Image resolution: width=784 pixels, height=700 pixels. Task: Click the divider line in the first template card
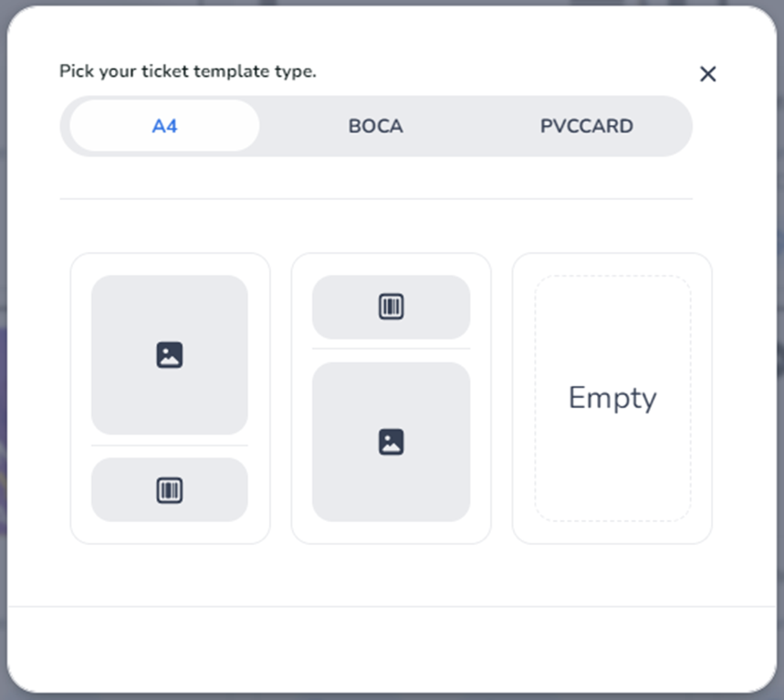[x=170, y=445]
